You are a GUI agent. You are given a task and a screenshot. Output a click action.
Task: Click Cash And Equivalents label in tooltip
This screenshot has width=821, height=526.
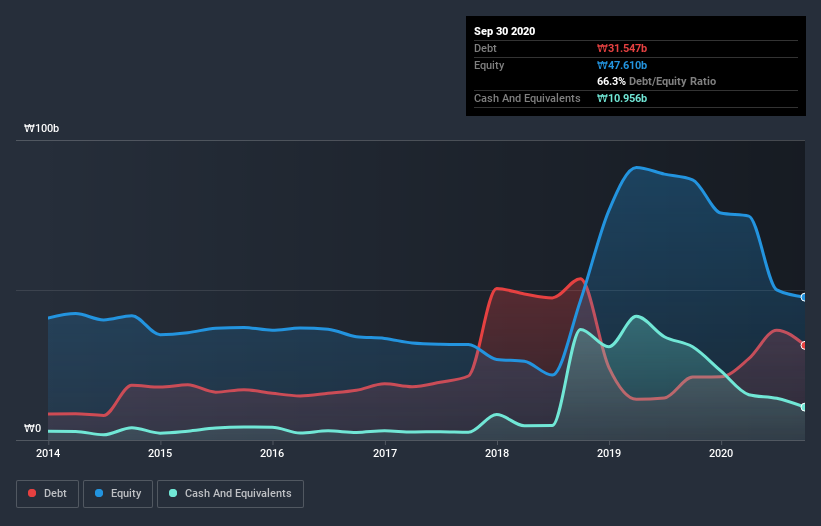pos(527,98)
